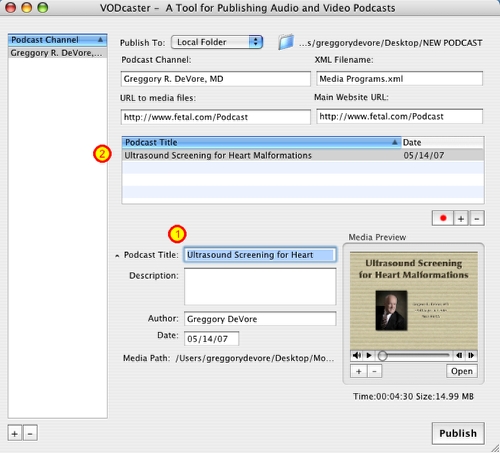Step forward one frame in preview
Image resolution: width=500 pixels, height=453 pixels.
(x=471, y=355)
